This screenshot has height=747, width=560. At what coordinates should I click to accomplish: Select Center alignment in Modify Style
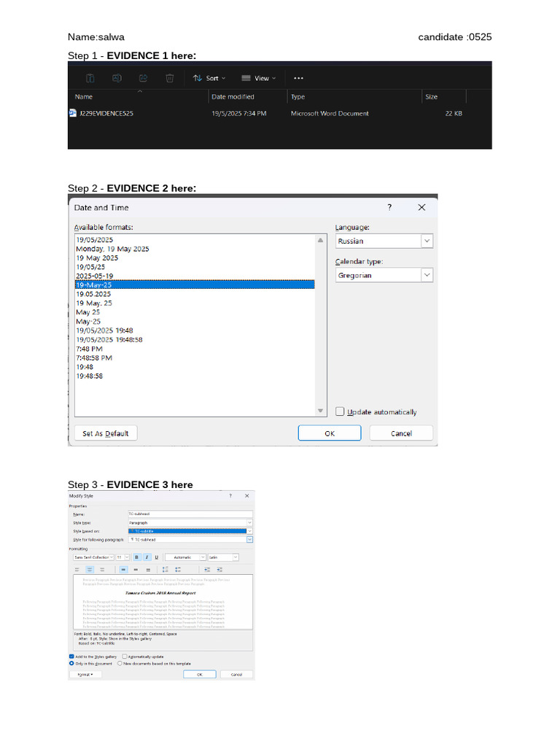point(90,569)
